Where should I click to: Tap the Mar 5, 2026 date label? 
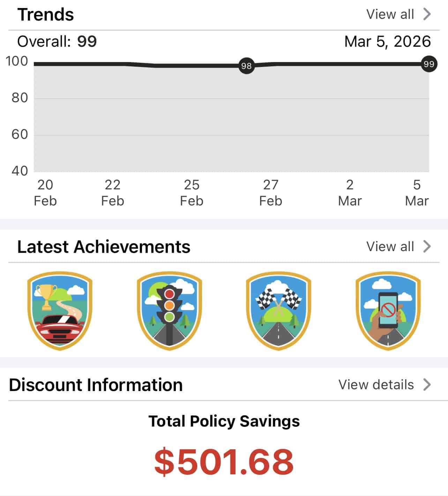[387, 42]
